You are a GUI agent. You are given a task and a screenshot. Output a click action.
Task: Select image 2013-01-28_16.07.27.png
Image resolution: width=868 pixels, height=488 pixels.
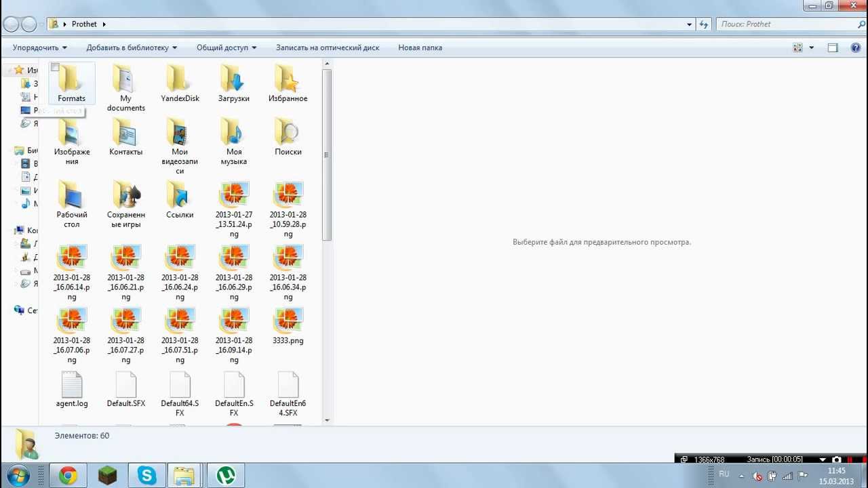125,335
